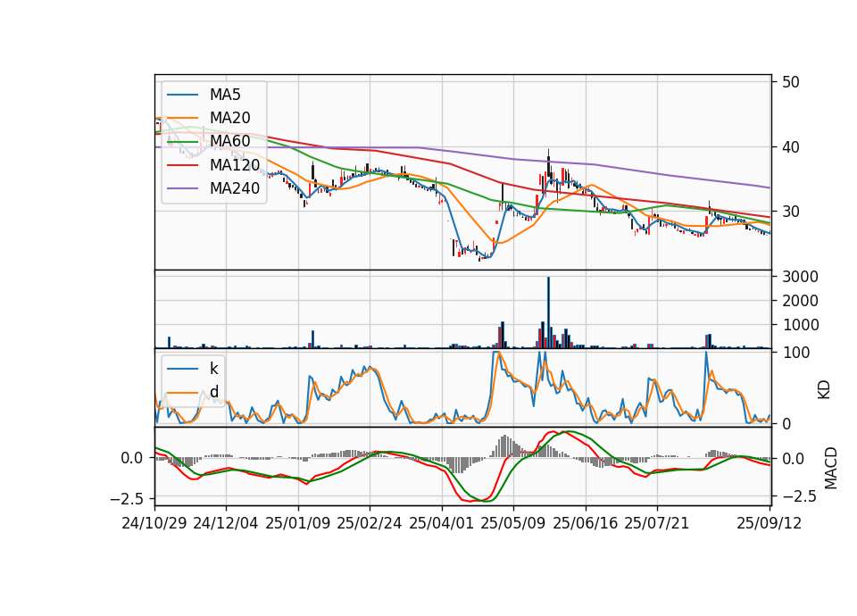This screenshot has height=616, width=857.
Task: Click the blue MA5 legend line swatch
Action: coord(183,95)
